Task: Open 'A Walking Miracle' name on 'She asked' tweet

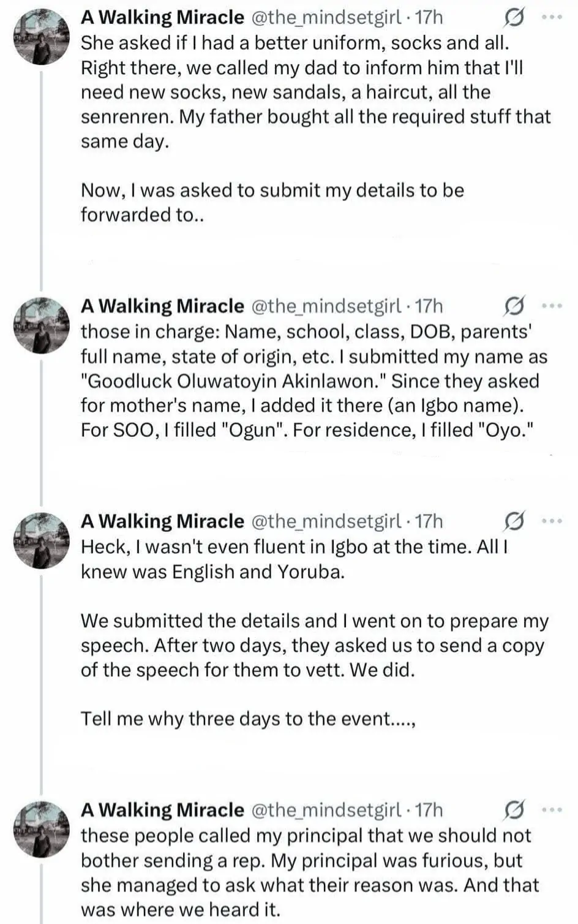Action: pyautogui.click(x=162, y=18)
